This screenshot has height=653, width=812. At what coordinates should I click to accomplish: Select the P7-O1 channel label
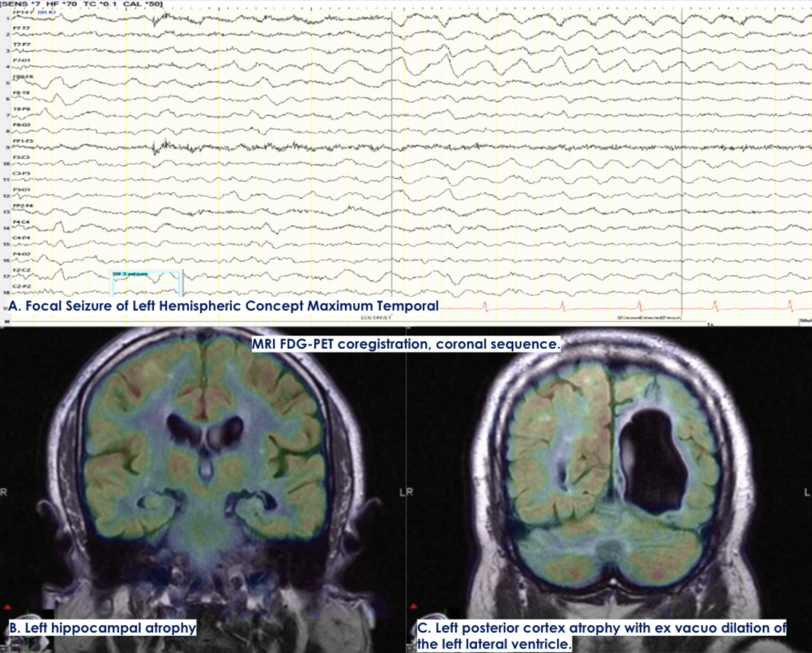click(x=21, y=60)
